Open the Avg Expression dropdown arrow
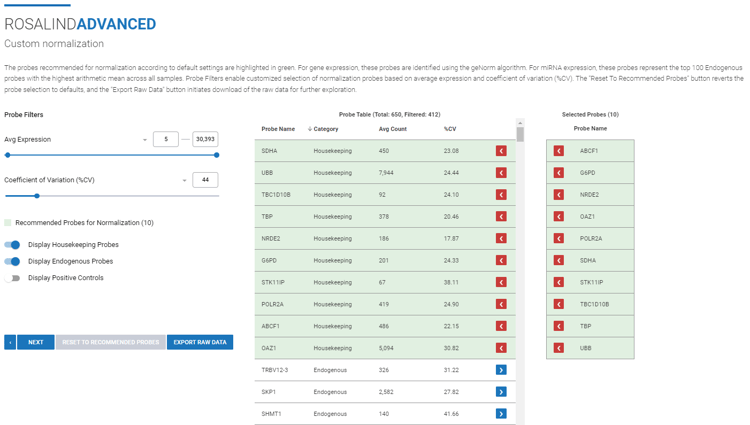 (144, 140)
